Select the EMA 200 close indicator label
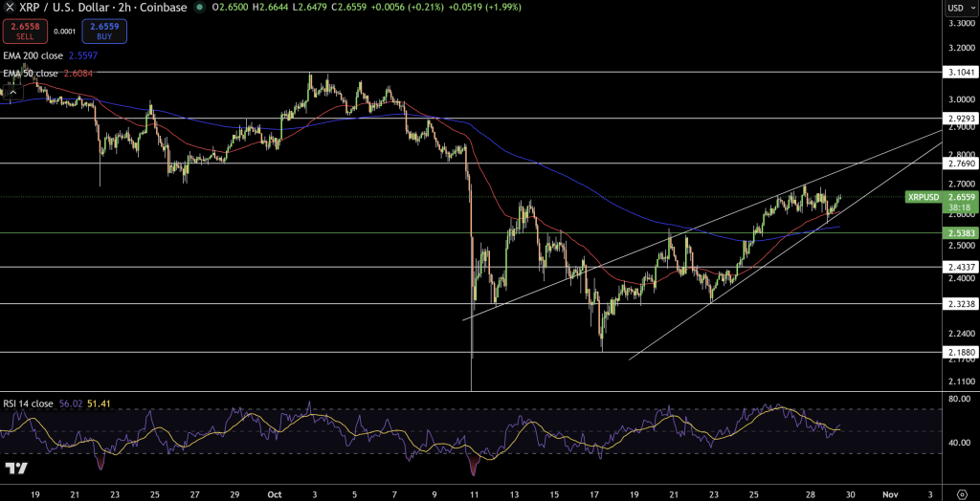This screenshot has width=980, height=501. [x=33, y=55]
